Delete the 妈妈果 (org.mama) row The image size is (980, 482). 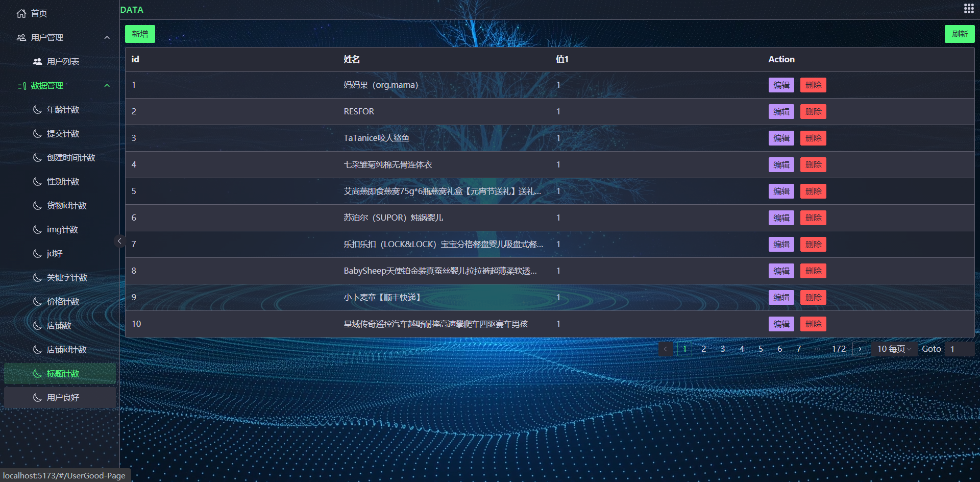click(814, 85)
